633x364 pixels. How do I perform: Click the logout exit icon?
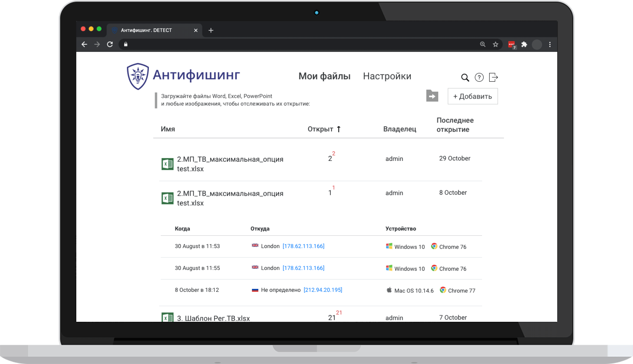point(493,77)
